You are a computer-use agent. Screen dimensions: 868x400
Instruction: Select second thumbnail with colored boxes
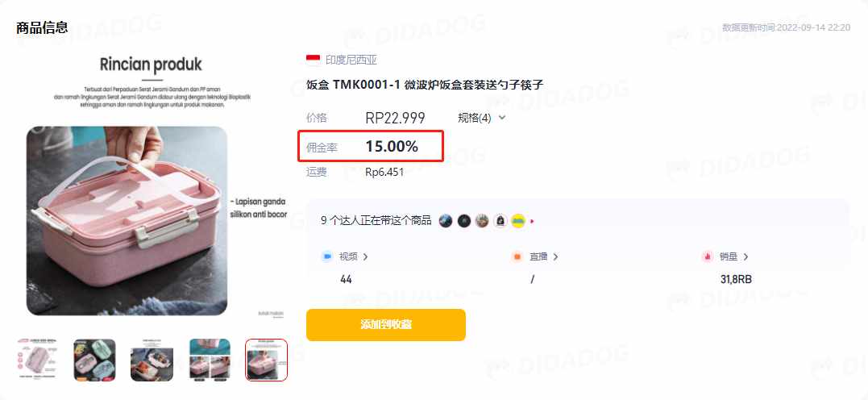pyautogui.click(x=94, y=360)
